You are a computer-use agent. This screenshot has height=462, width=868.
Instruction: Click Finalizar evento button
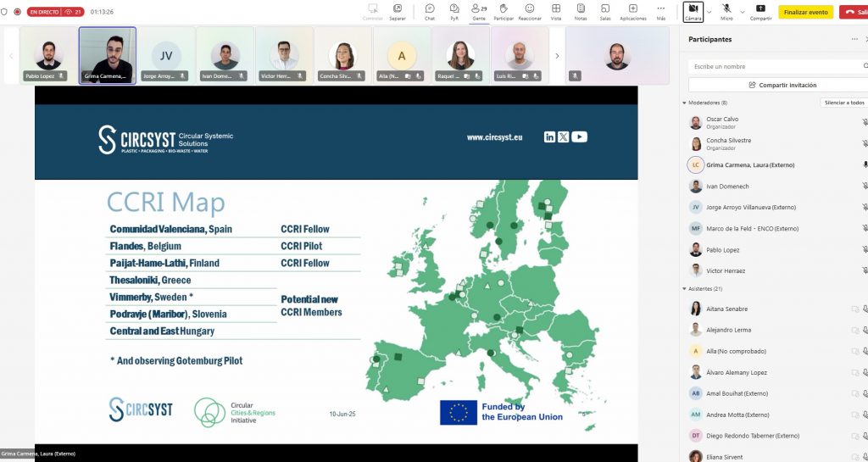tap(805, 12)
